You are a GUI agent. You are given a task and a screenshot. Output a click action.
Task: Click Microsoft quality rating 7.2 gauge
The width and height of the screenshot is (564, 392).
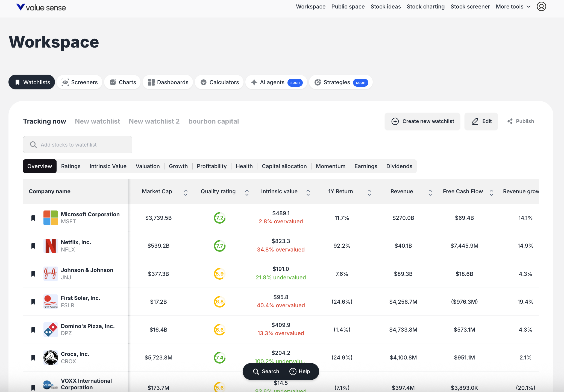[219, 218]
